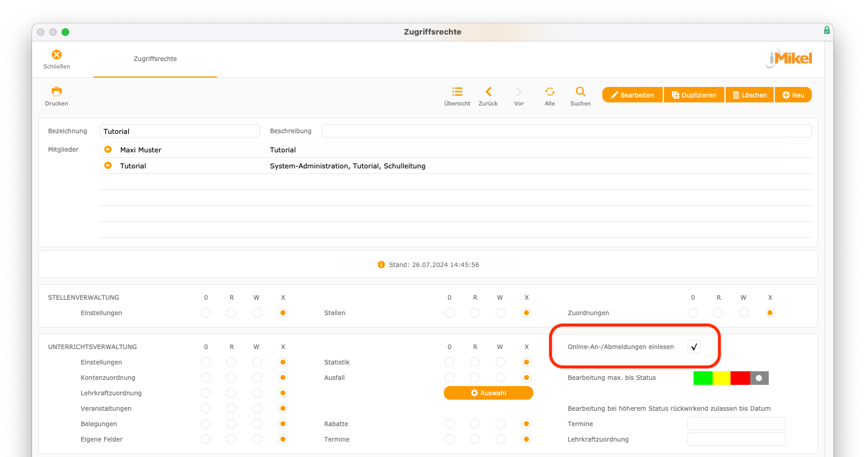The height and width of the screenshot is (457, 868).
Task: Select X radio for Statistik
Action: coord(526,362)
